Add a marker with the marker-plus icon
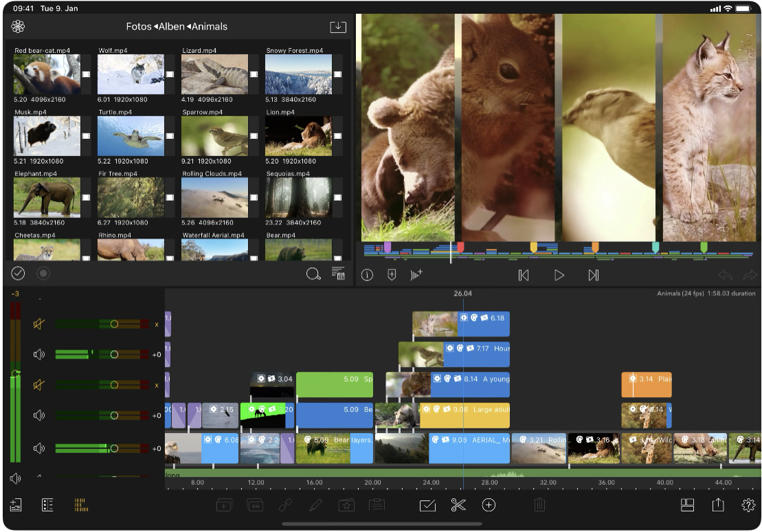This screenshot has height=532, width=762. pos(392,275)
